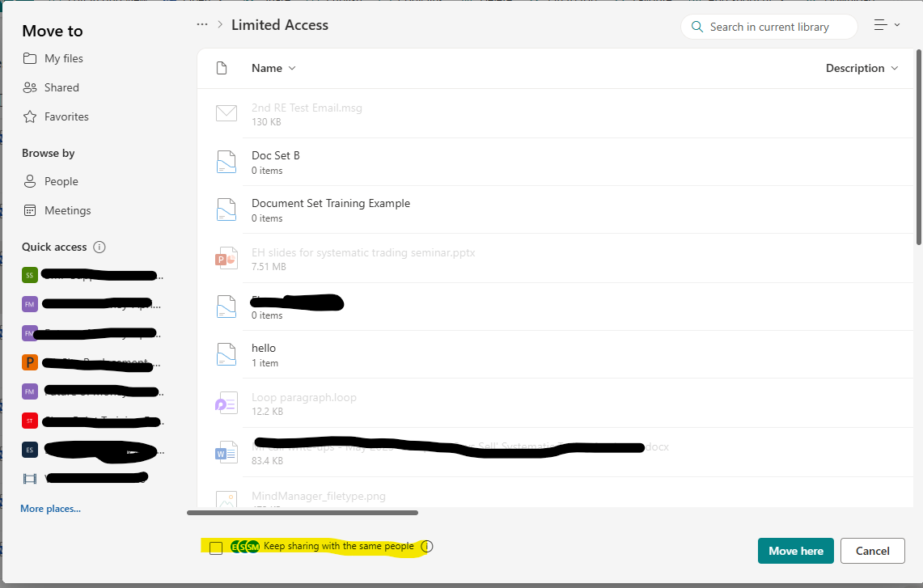Open the Description column dropdown
The width and height of the screenshot is (923, 588).
895,68
